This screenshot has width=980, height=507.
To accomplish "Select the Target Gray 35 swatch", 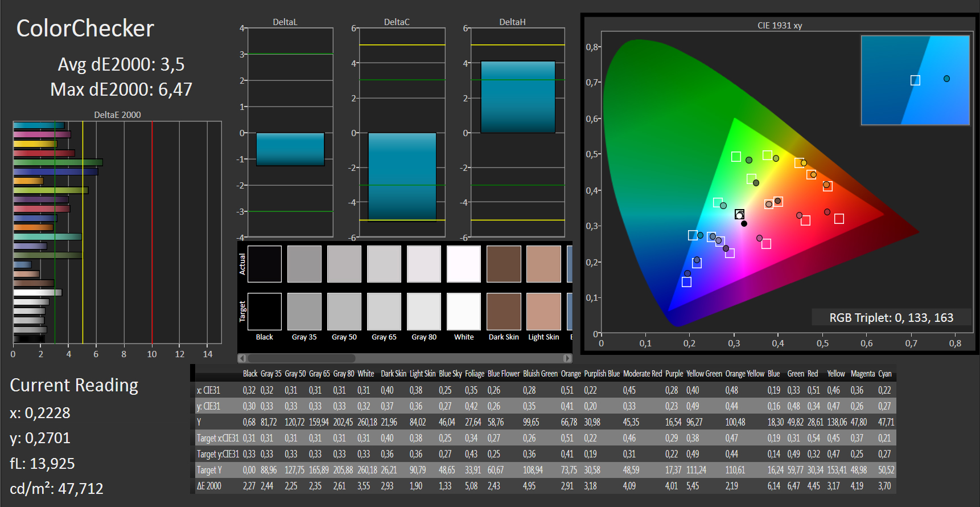I will 304,312.
